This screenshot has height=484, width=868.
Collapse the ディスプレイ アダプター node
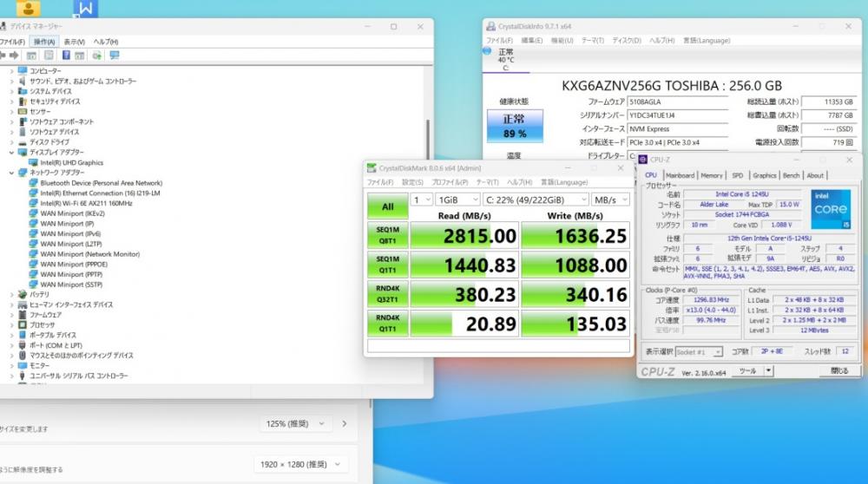(11, 152)
